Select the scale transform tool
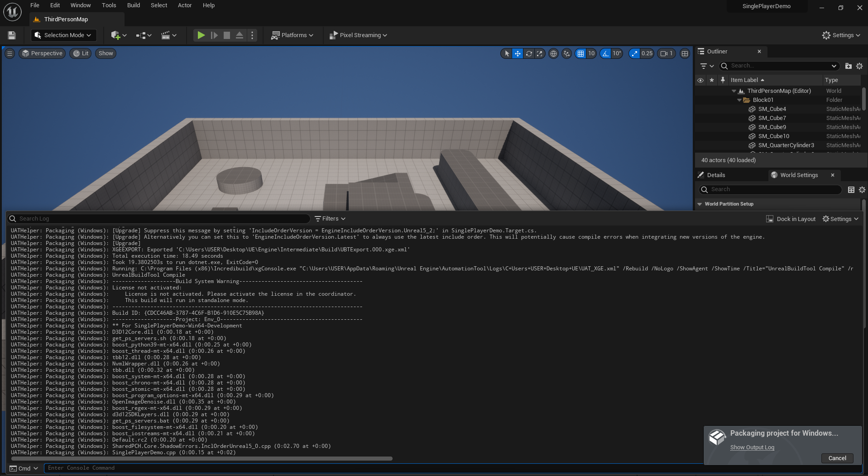This screenshot has height=476, width=868. 539,53
